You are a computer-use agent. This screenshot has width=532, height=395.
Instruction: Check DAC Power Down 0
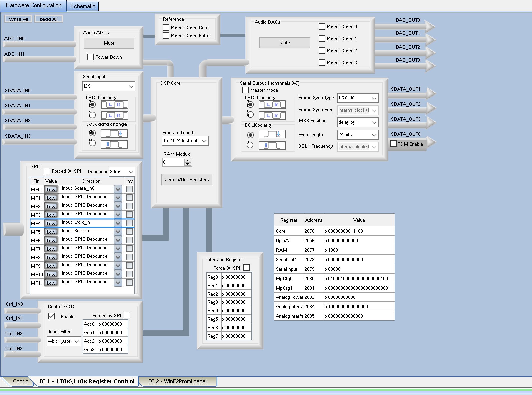pos(322,26)
